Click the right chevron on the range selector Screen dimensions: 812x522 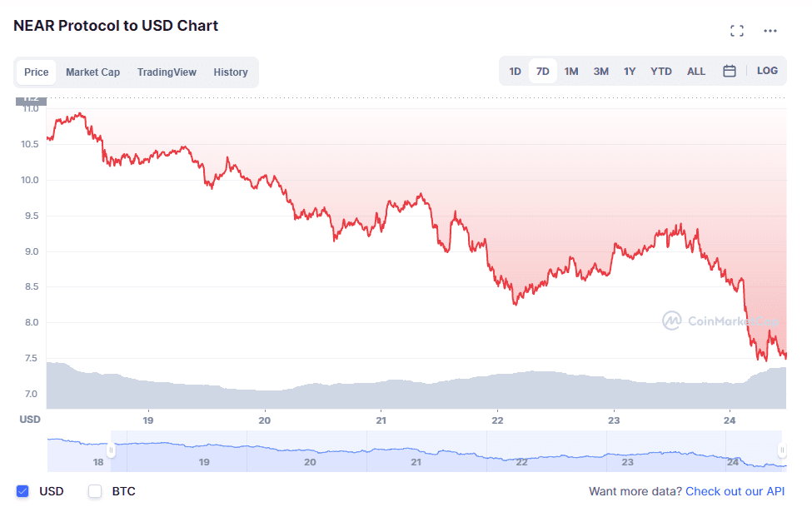pos(781,450)
